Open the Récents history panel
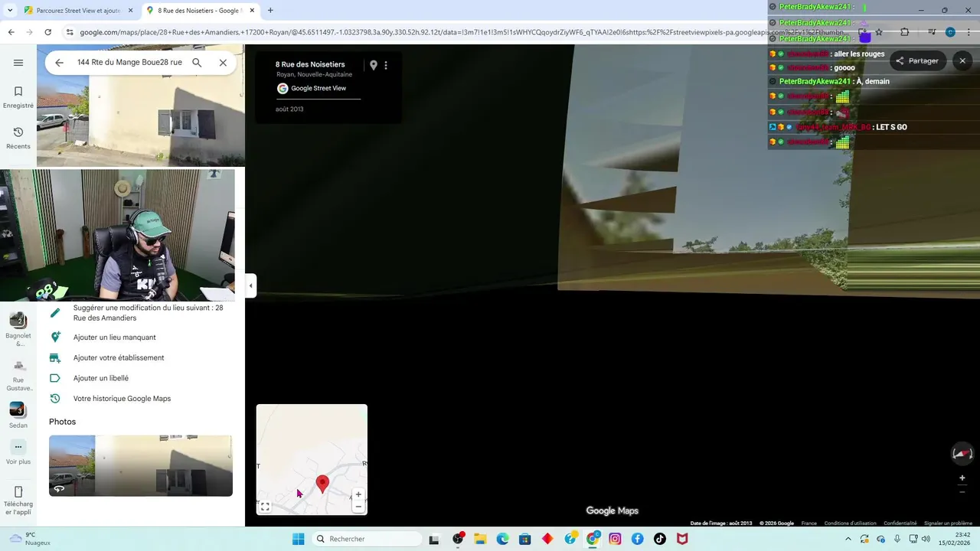Image resolution: width=980 pixels, height=551 pixels. click(x=18, y=138)
